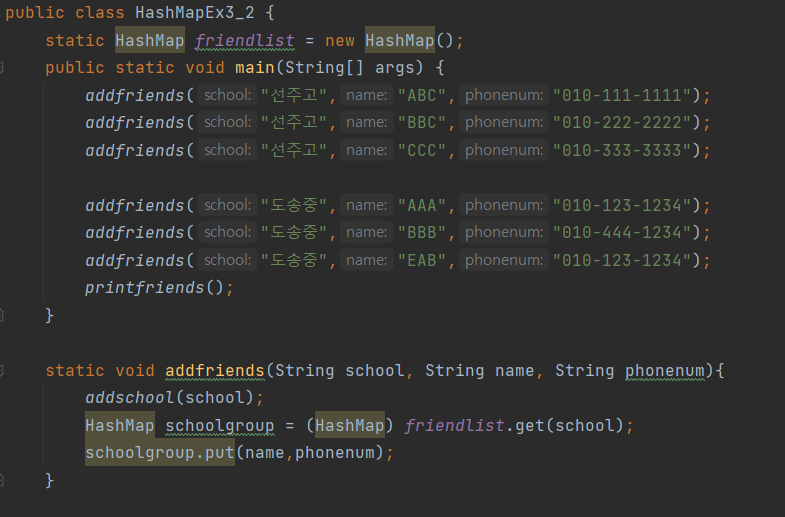Click the String[] args parameter of main
This screenshot has height=517, width=785.
click(354, 68)
